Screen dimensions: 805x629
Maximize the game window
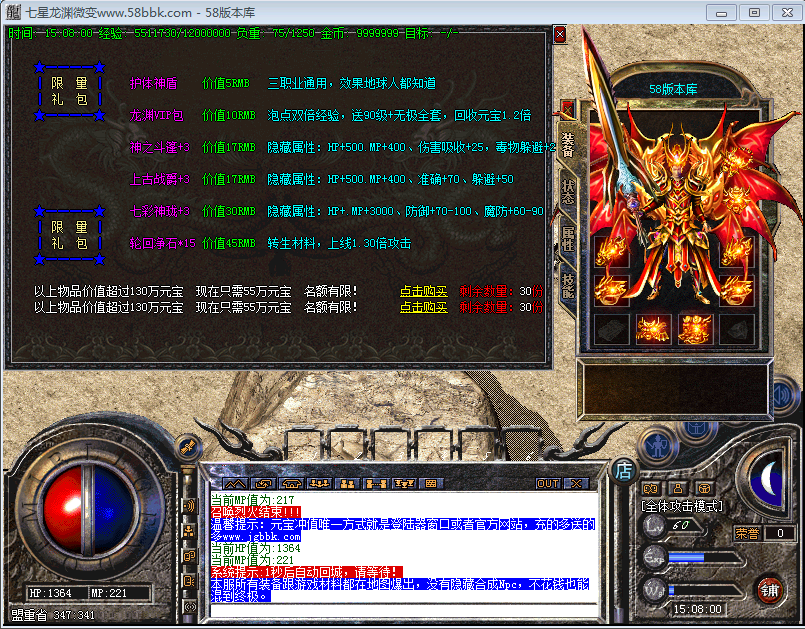pyautogui.click(x=754, y=13)
